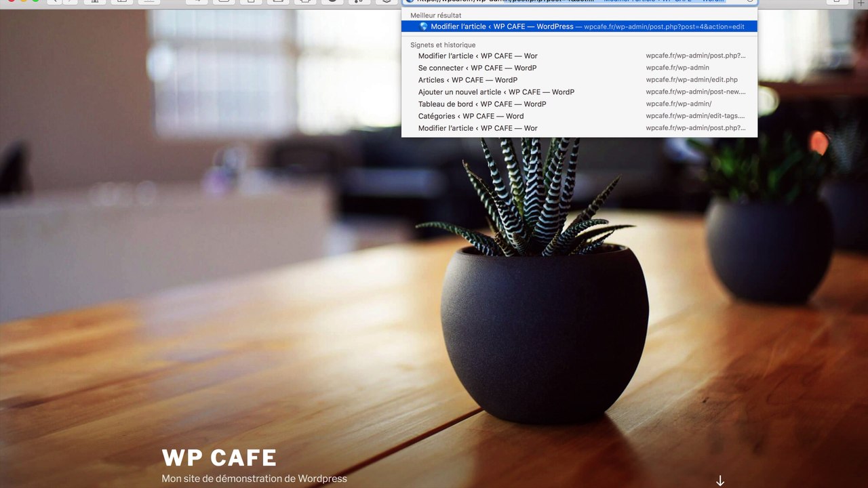868x488 pixels.
Task: Choose the 'Se connecter ‹ WP CAFE' history entry
Action: pyautogui.click(x=579, y=68)
